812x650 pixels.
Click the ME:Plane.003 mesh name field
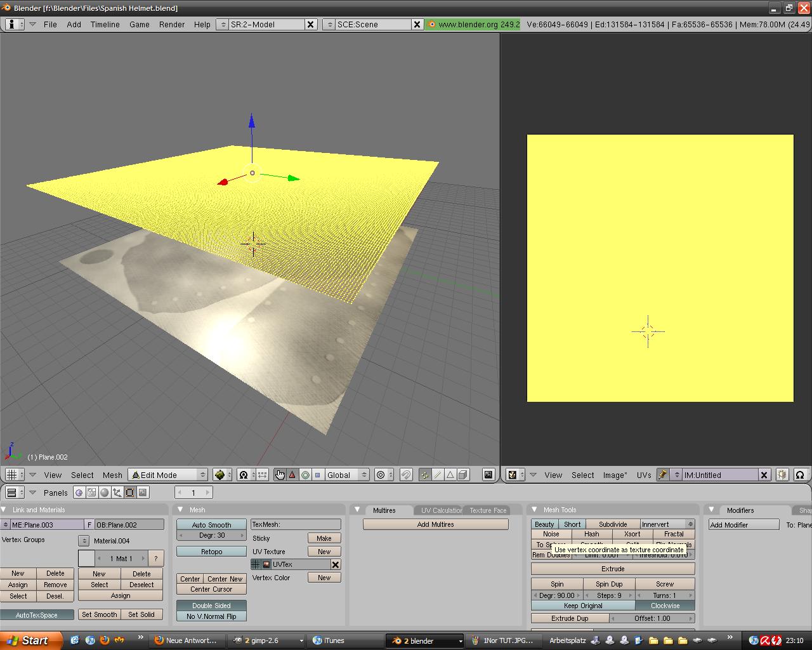click(46, 525)
